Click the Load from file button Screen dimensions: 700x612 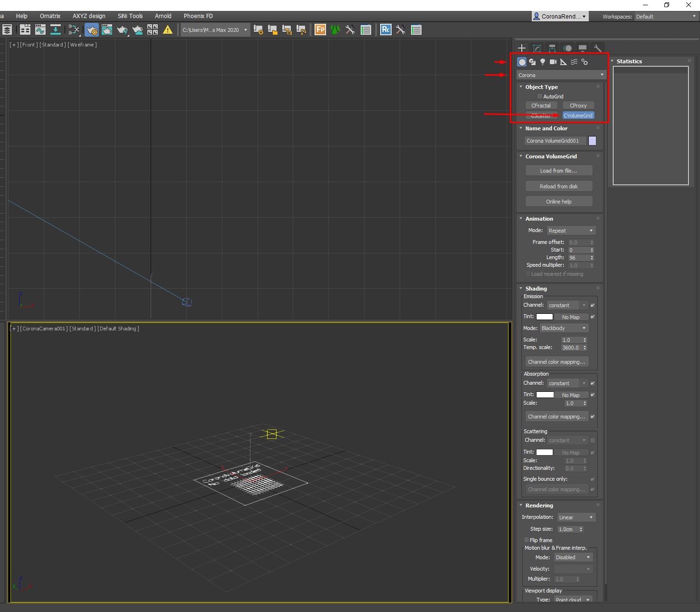tap(558, 171)
